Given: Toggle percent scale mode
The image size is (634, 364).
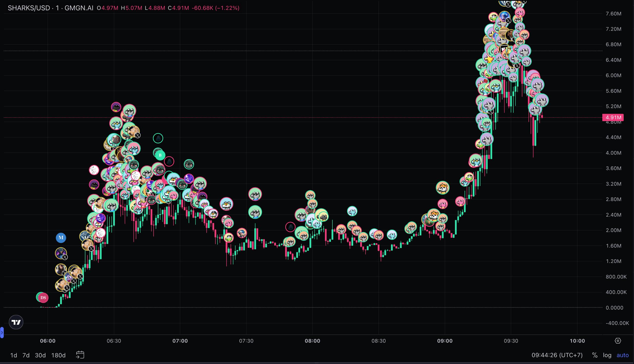Looking at the screenshot, I should tap(595, 355).
